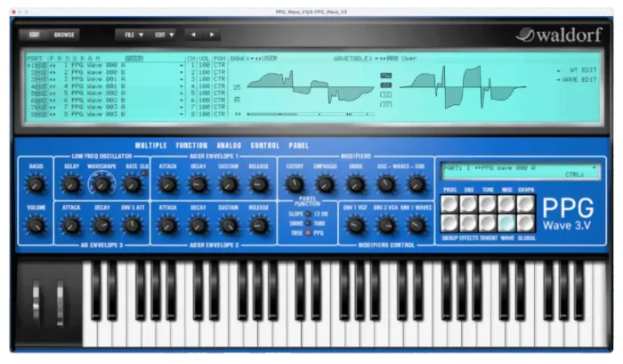623x364 pixels.
Task: Switch to the EDIT tab at left
Action: [36, 35]
